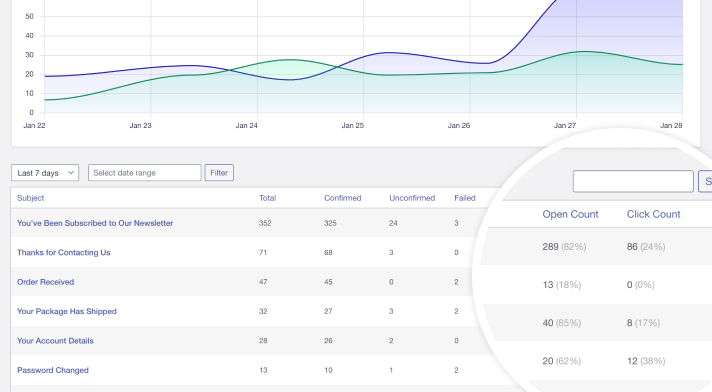
Task: Click open count 289 (82%)
Action: 564,247
